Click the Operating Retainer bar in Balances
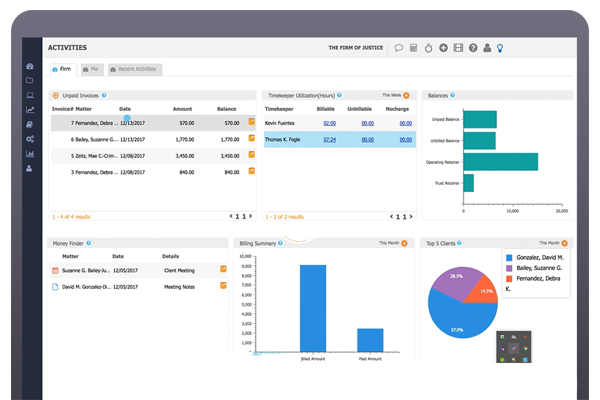The image size is (600, 400). point(501,162)
